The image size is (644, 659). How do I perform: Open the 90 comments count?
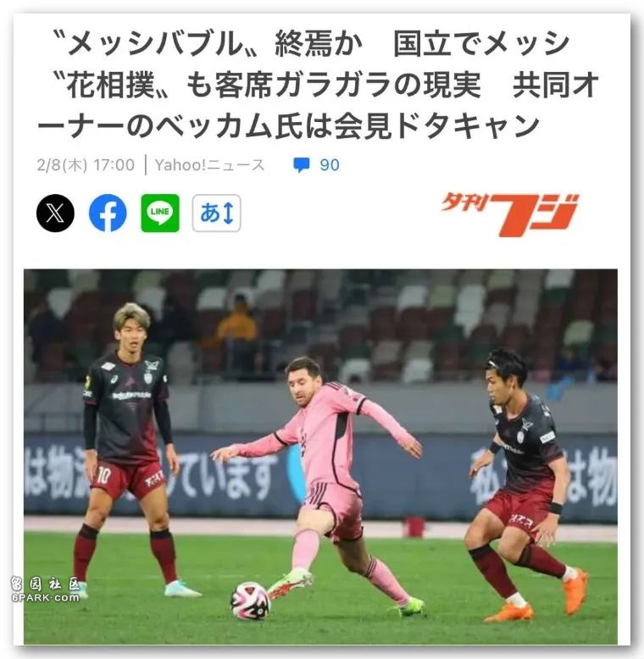[x=330, y=165]
